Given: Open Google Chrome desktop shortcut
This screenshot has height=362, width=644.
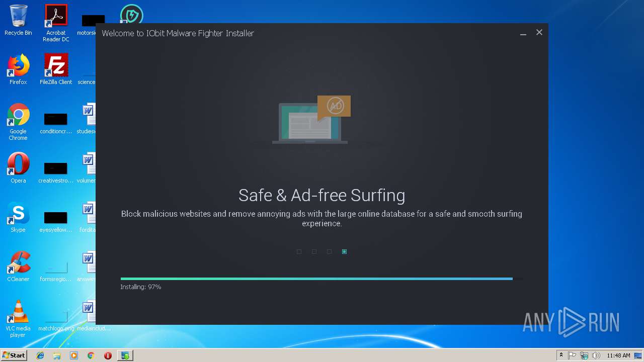Looking at the screenshot, I should pos(18,122).
